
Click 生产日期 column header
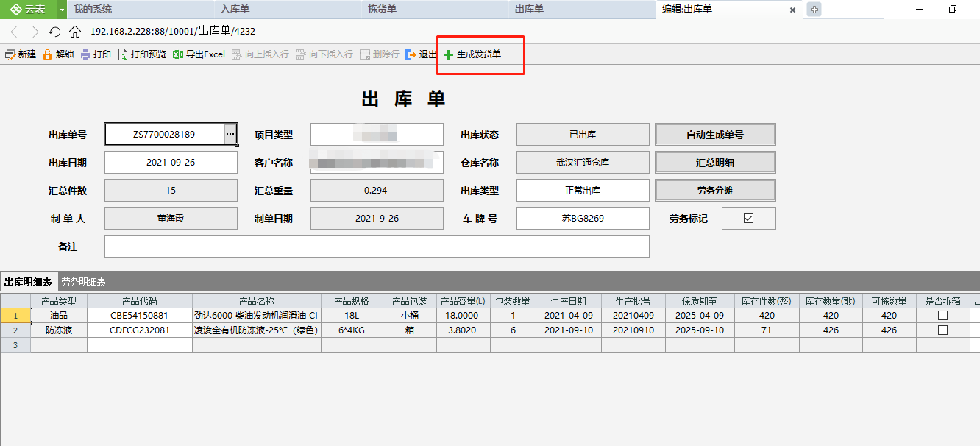click(569, 301)
